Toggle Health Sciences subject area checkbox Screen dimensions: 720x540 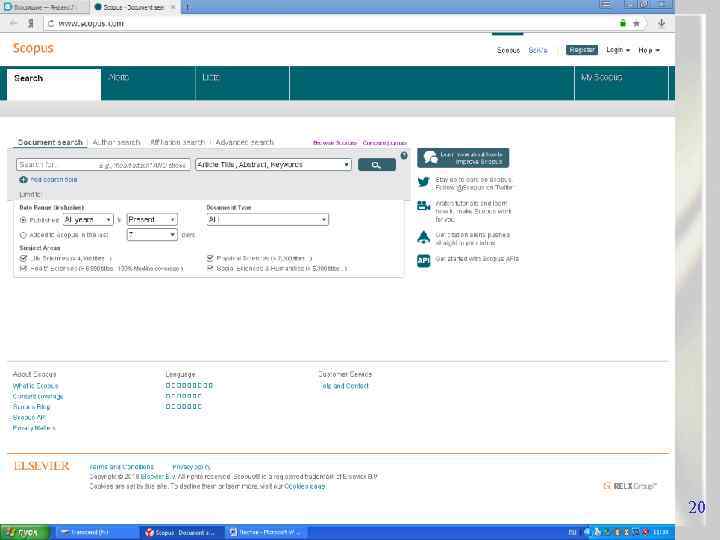coord(23,268)
